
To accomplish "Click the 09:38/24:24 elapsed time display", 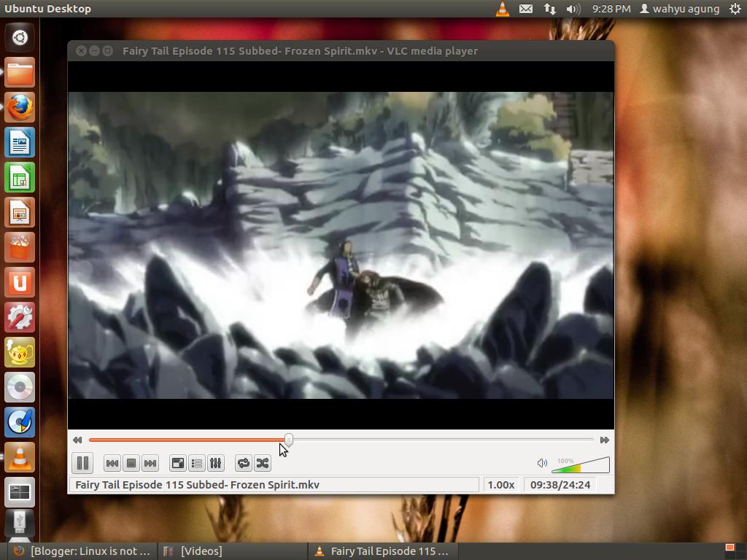I will [x=560, y=485].
